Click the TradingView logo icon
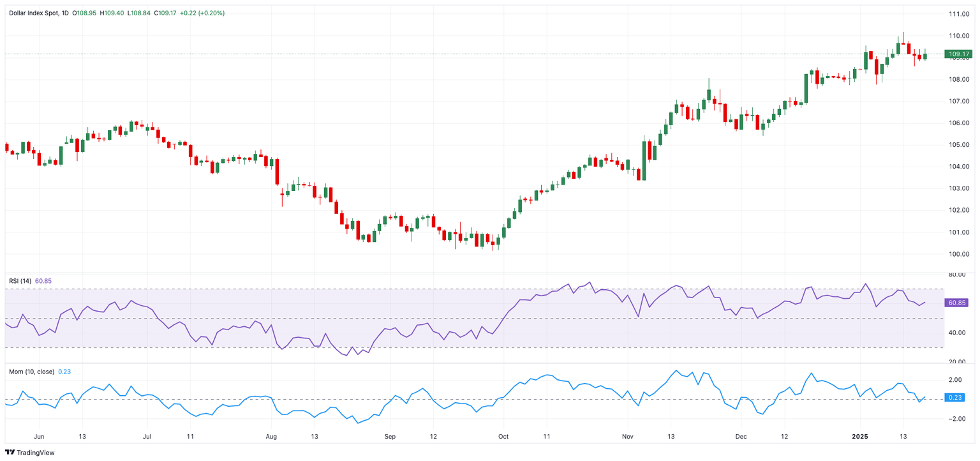Viewport: 980px width, 461px height. point(10,453)
